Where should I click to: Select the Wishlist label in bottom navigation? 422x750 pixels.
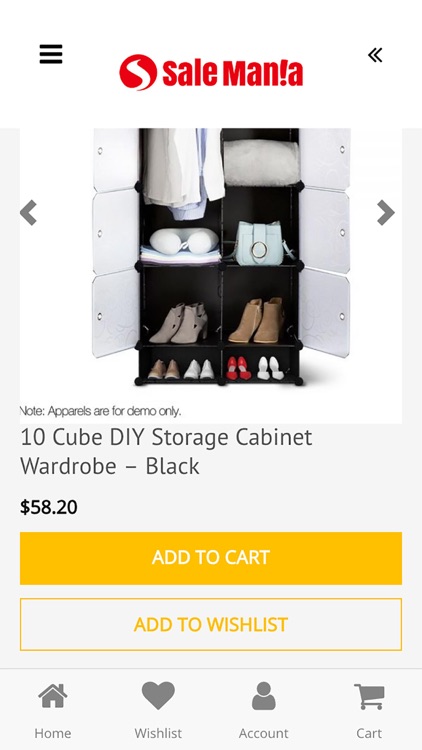tap(158, 733)
